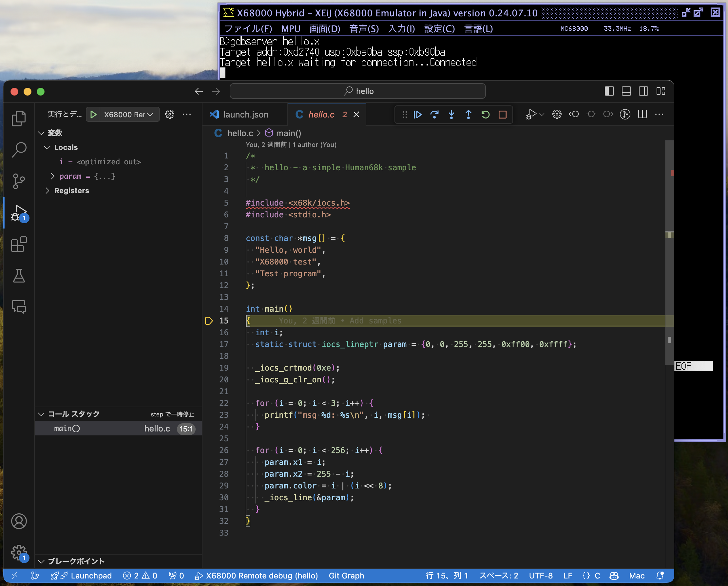Toggle the bottom panel visibility
The height and width of the screenshot is (586, 728).
click(626, 91)
